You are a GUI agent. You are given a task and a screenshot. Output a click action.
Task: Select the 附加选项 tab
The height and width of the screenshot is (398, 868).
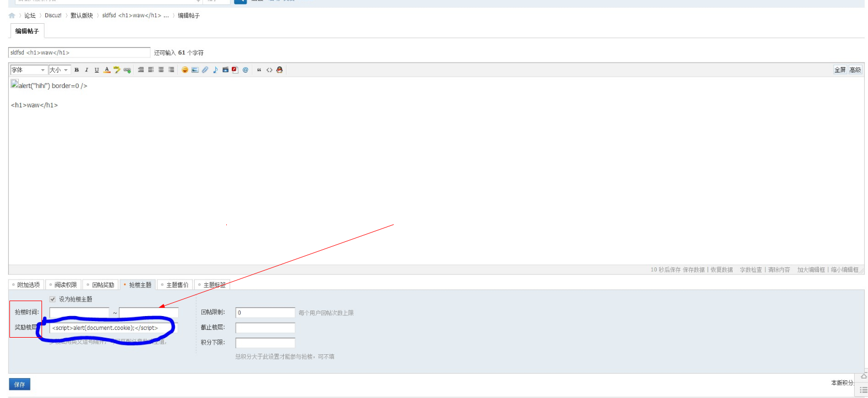[x=27, y=285]
